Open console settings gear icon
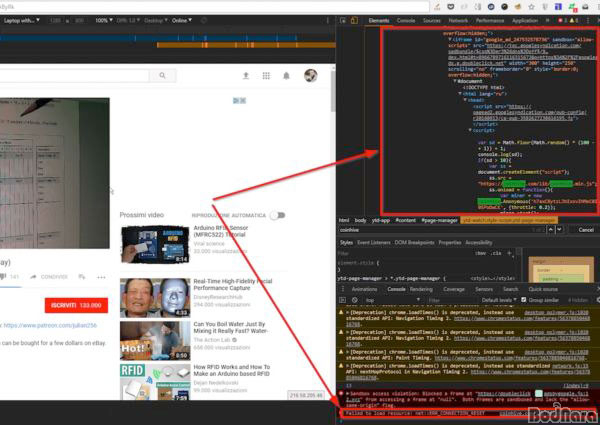Screen dimensions: 600x425 [x=598, y=300]
